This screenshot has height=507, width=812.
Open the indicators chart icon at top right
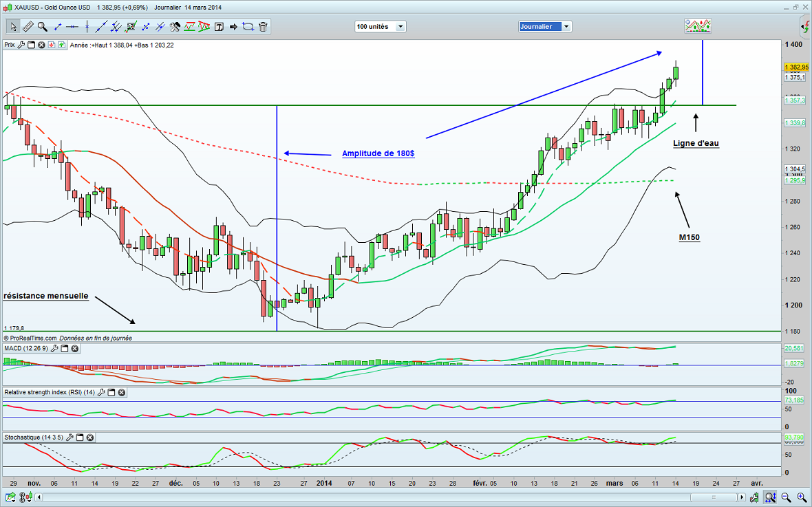point(698,26)
